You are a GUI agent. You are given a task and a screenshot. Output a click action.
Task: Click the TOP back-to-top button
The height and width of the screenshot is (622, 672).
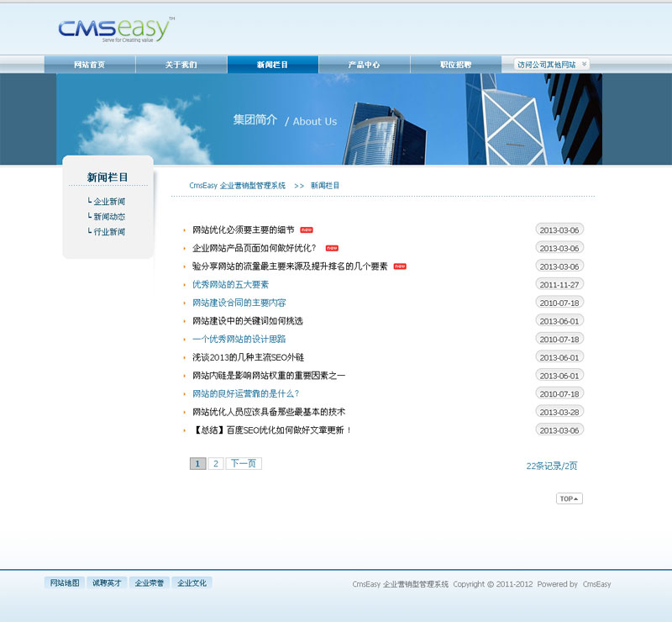pos(569,498)
